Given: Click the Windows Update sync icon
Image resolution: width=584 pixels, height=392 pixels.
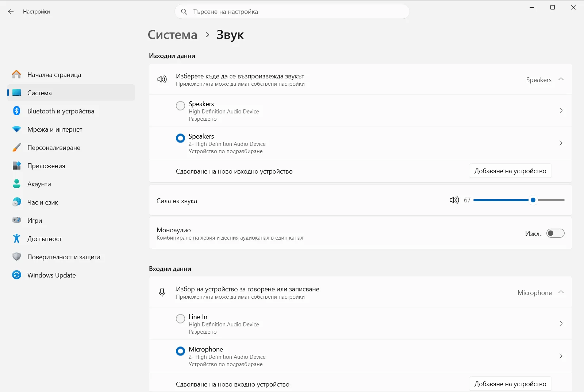Looking at the screenshot, I should click(x=16, y=275).
